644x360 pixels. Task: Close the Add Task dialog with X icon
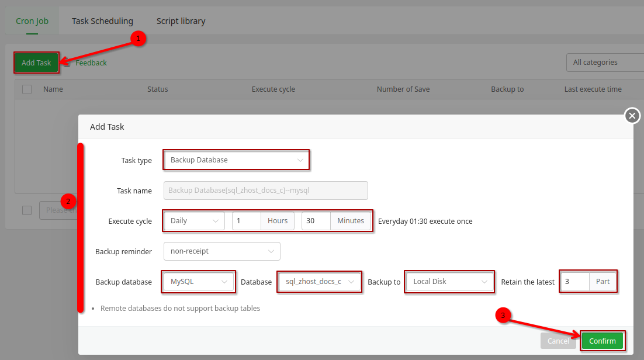pyautogui.click(x=632, y=116)
